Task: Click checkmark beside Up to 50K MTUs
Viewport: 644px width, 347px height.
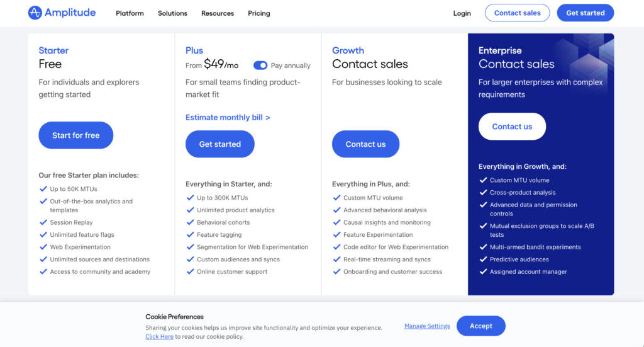Action: tap(43, 189)
